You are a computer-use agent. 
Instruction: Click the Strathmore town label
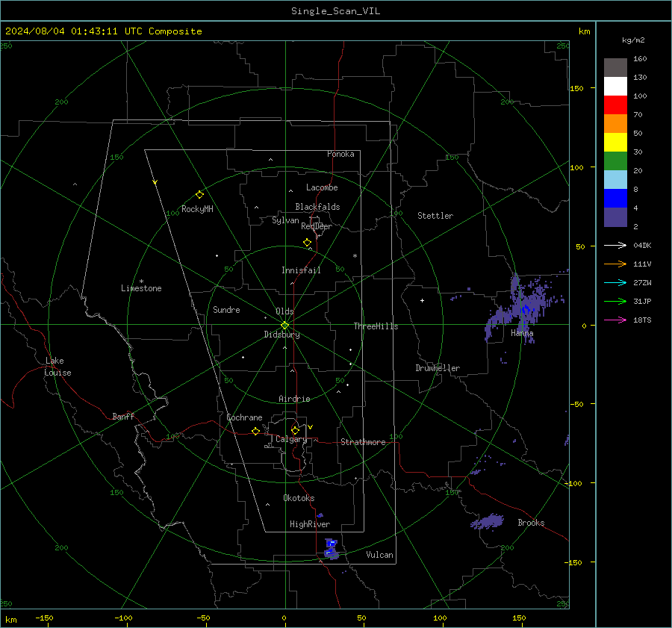point(363,442)
